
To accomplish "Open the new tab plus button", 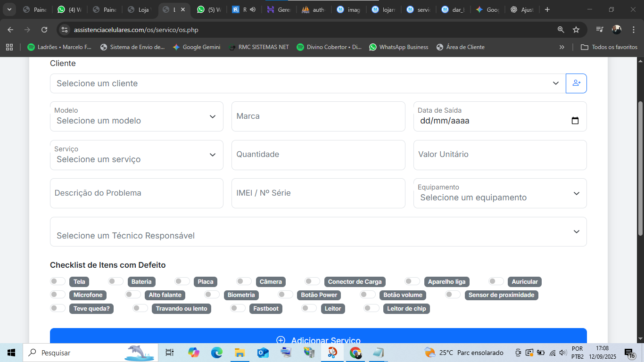I will [x=547, y=9].
